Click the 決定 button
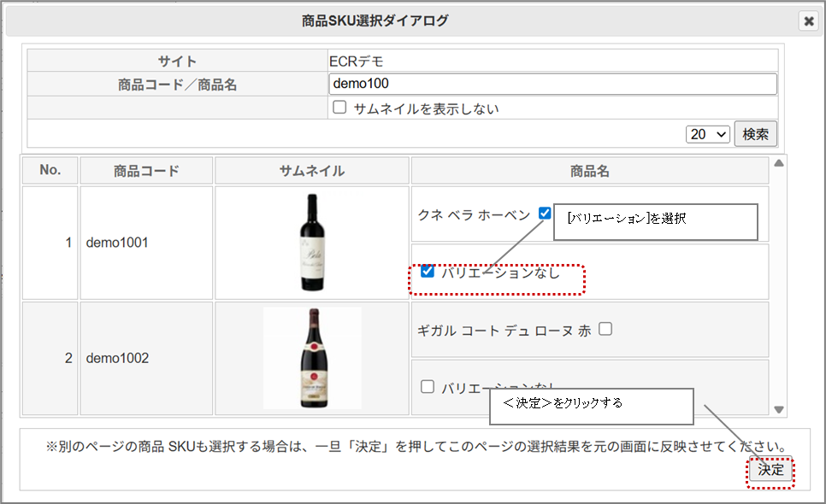826x504 pixels. 770,471
